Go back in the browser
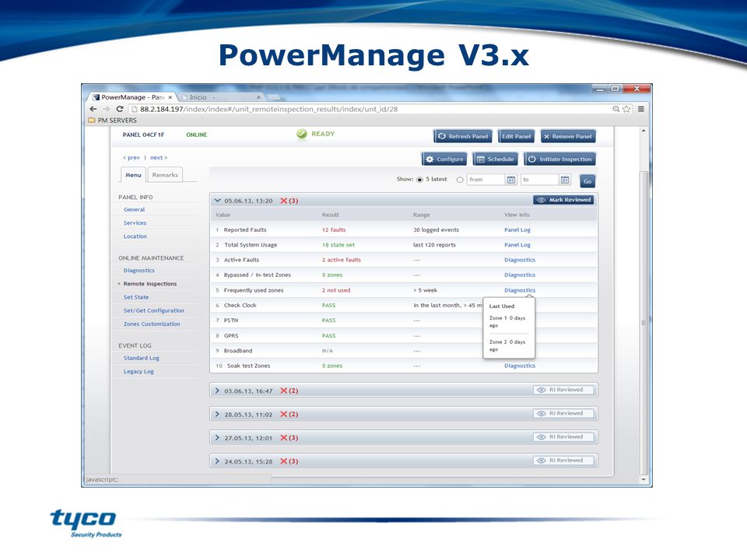Image resolution: width=747 pixels, height=560 pixels. (93, 109)
